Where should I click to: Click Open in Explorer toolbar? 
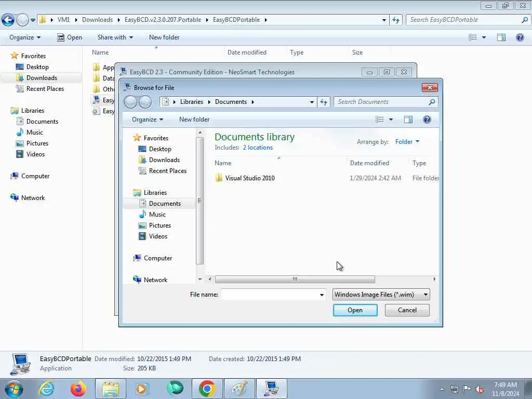click(70, 37)
